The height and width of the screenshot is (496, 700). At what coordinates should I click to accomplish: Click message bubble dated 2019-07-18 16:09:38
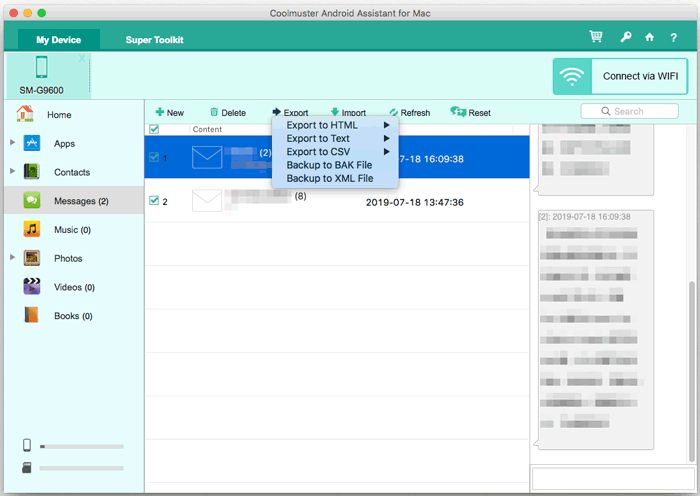tap(596, 329)
